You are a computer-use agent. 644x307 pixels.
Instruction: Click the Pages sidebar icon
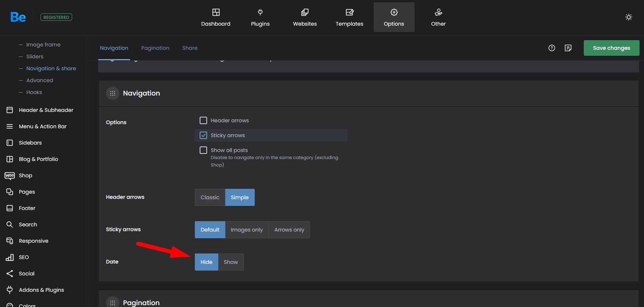coord(10,192)
